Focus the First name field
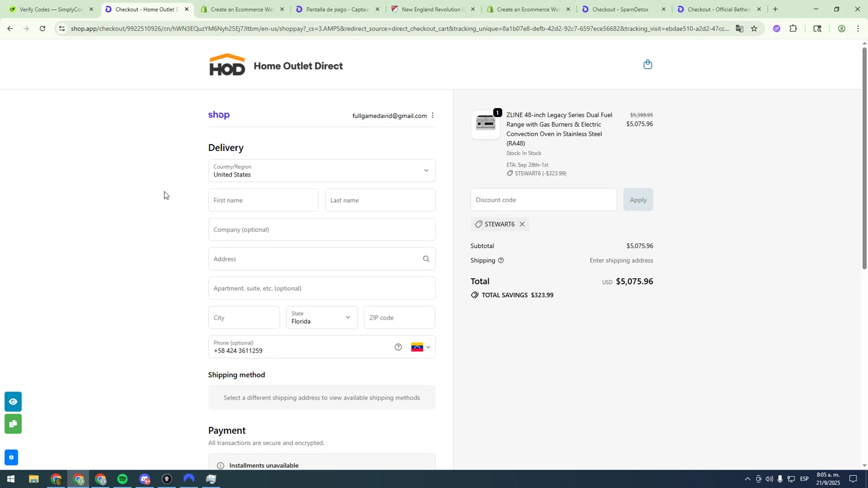Image resolution: width=868 pixels, height=488 pixels. (263, 200)
